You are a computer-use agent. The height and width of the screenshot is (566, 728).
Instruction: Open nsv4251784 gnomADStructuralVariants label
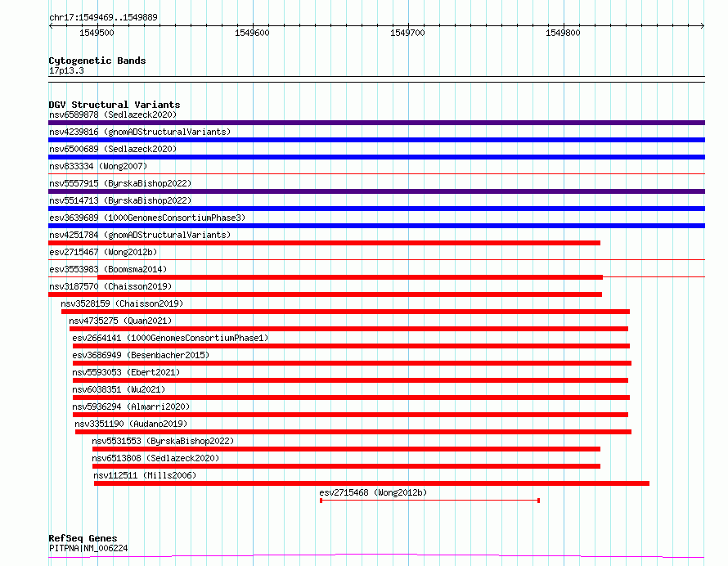pyautogui.click(x=140, y=235)
